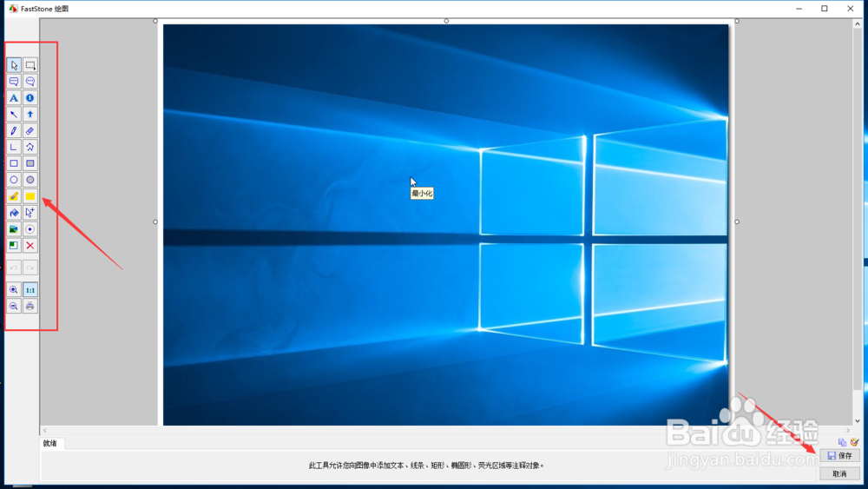Pick the text 'A' tool
Viewport: 868px width, 489px height.
14,98
